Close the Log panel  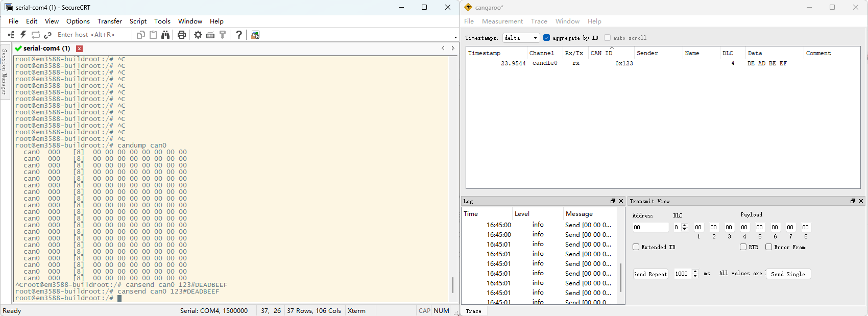point(621,201)
